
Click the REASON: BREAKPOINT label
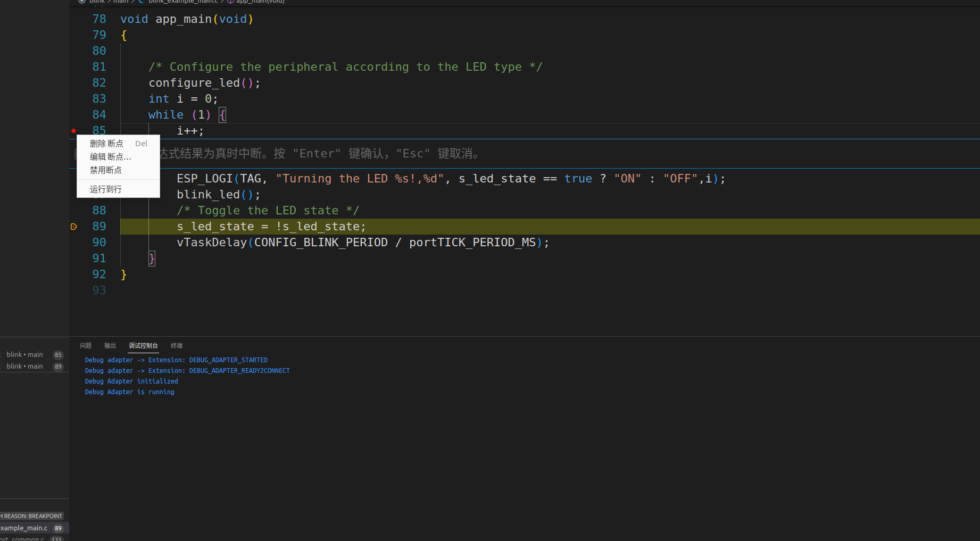32,516
